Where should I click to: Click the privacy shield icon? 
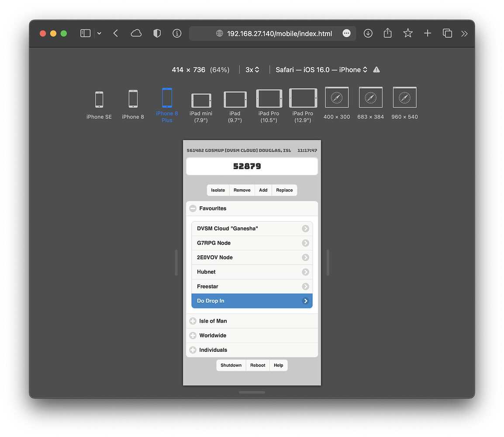tap(157, 33)
